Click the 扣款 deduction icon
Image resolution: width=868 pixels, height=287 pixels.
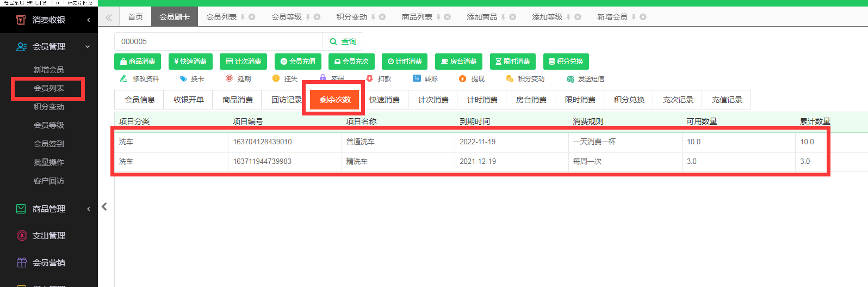[x=370, y=79]
